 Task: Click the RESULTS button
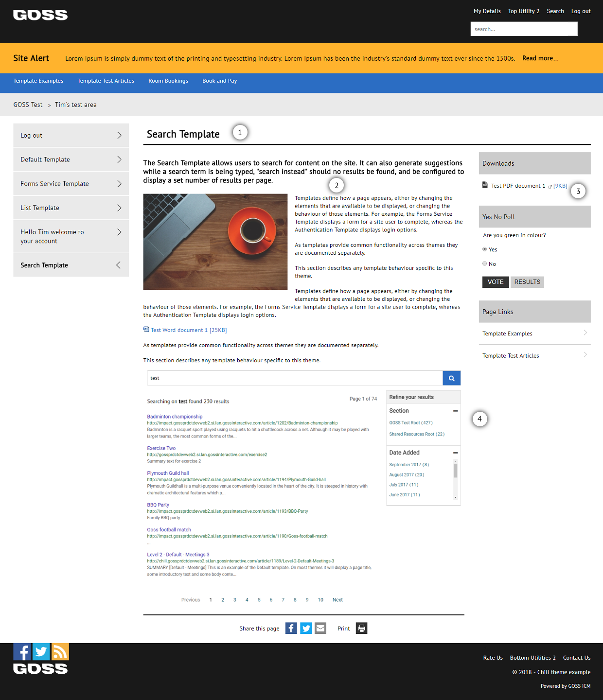click(x=527, y=282)
